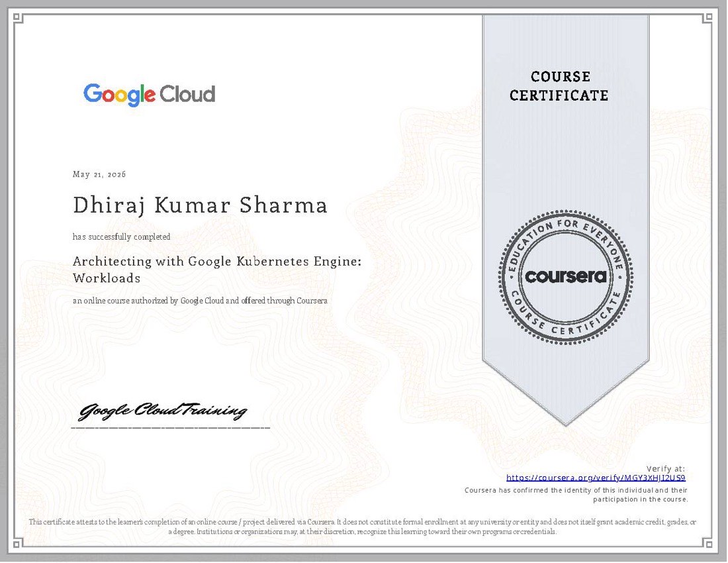
Task: Select the name Dhiraj Kumar Sharma
Action: 200,206
